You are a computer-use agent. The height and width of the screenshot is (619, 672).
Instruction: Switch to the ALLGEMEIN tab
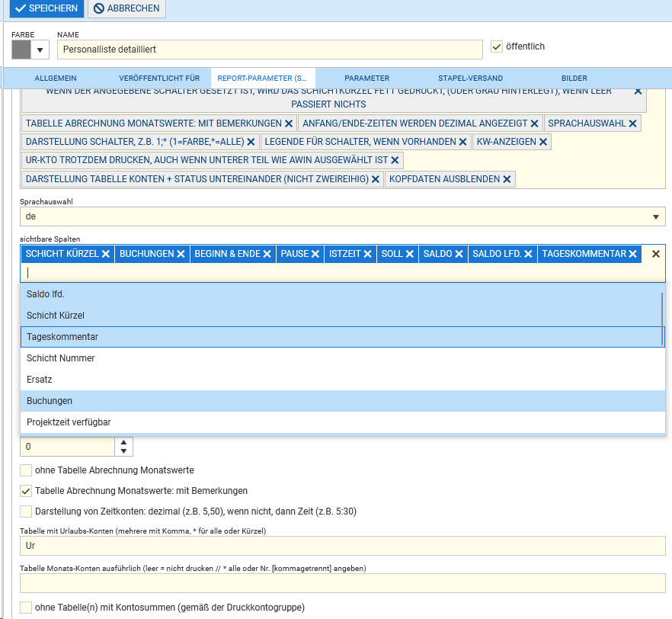coord(56,79)
